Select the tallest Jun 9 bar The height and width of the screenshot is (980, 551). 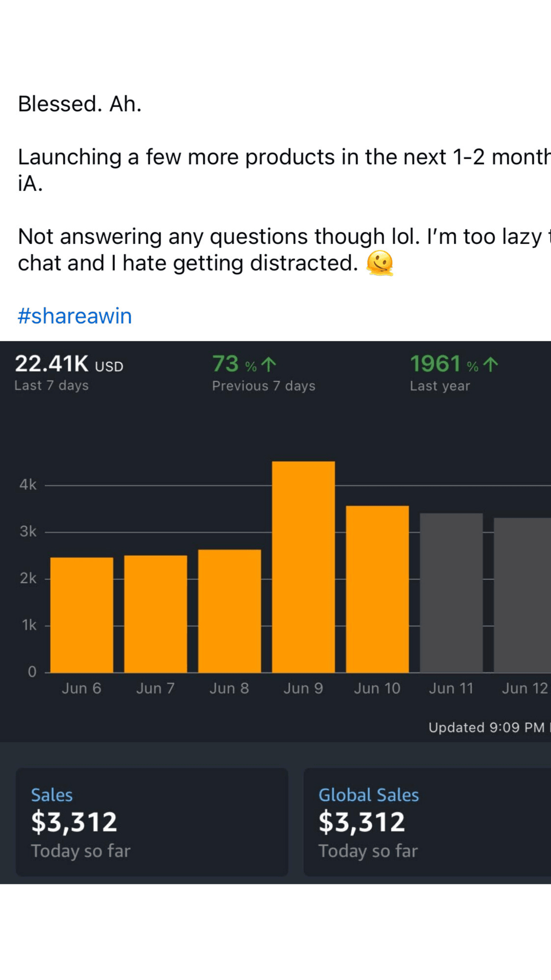(x=303, y=567)
